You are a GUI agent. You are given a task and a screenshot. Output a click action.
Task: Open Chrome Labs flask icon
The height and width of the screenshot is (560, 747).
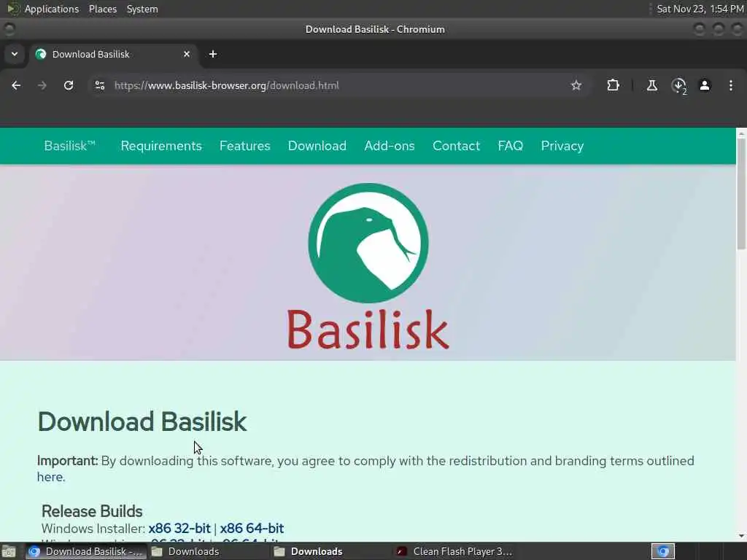pos(651,85)
